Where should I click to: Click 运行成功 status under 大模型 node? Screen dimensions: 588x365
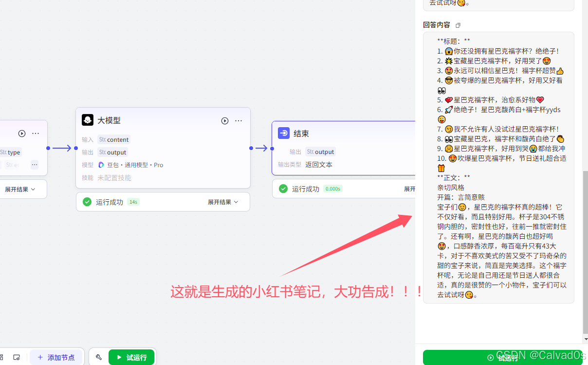click(110, 202)
